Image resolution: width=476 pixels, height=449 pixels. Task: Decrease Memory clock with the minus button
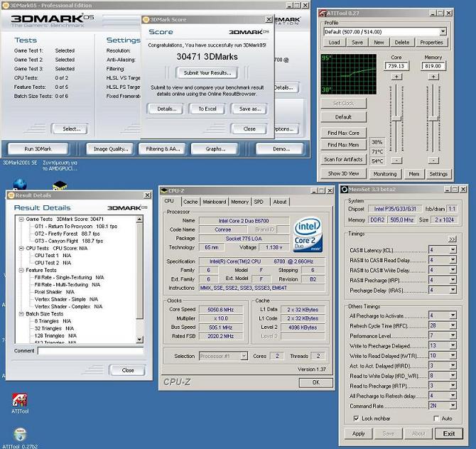point(433,161)
